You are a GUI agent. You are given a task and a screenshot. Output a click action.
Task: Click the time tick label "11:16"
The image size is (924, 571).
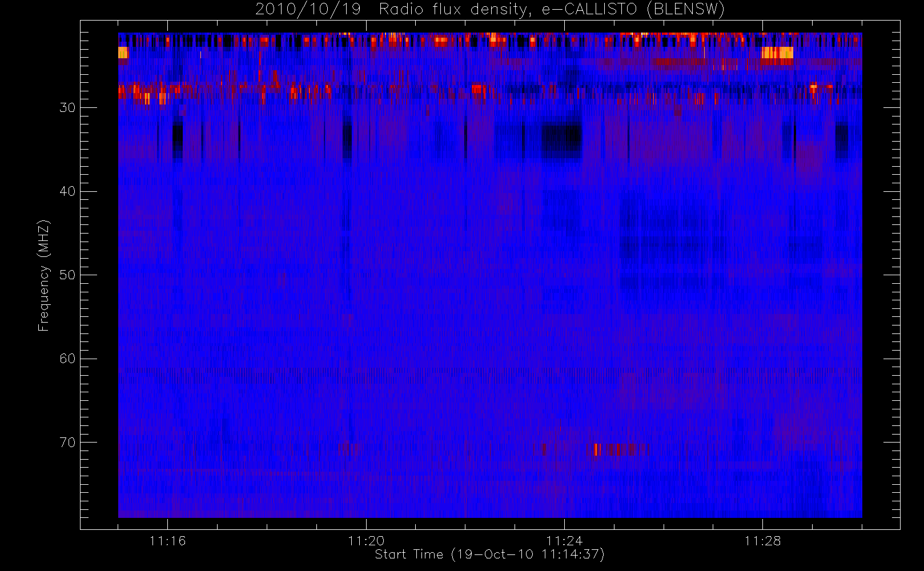coord(167,541)
